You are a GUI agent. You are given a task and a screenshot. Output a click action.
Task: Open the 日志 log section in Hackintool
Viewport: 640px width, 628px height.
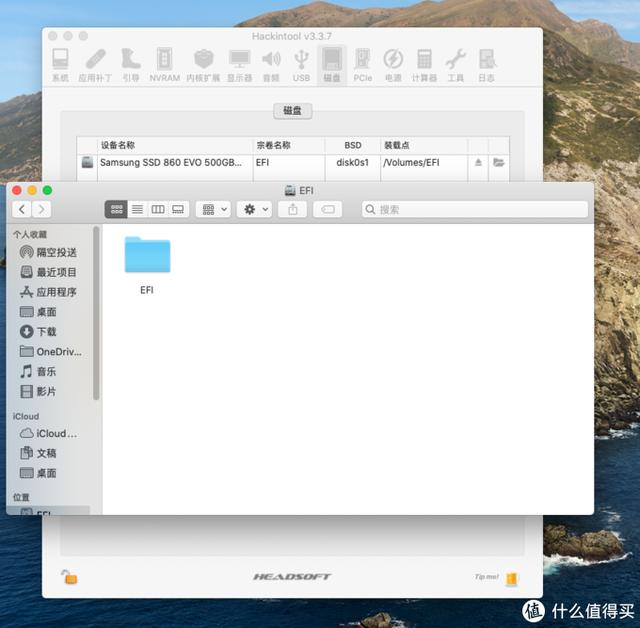pos(487,65)
